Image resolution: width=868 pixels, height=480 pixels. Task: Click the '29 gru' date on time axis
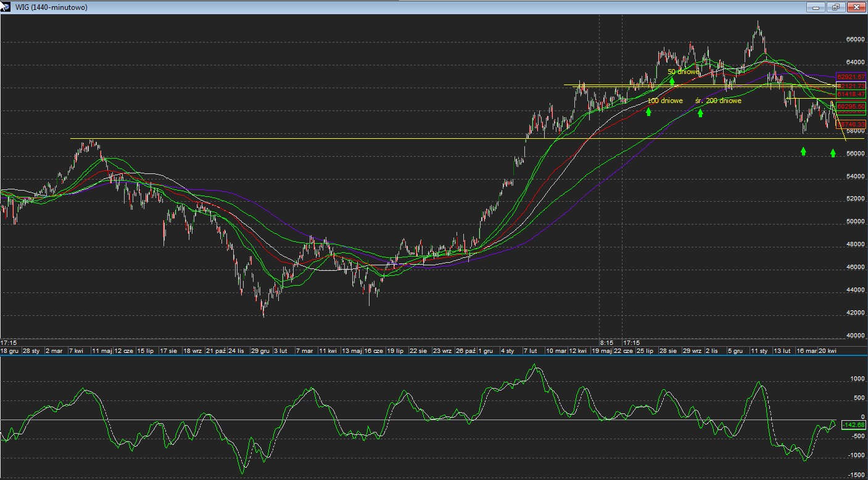point(260,351)
